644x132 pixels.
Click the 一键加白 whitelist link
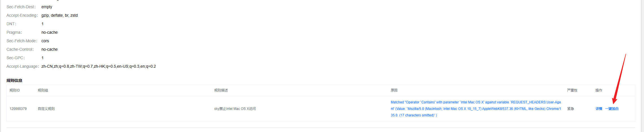pos(612,109)
